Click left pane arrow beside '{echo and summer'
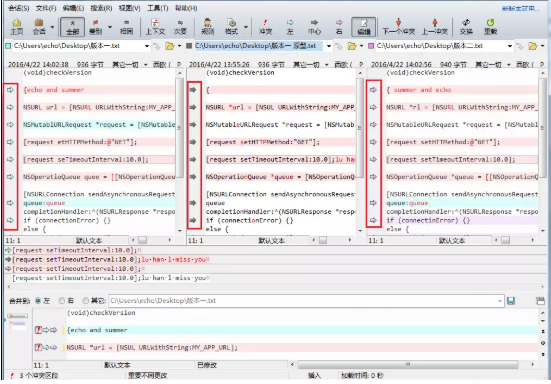 10,90
